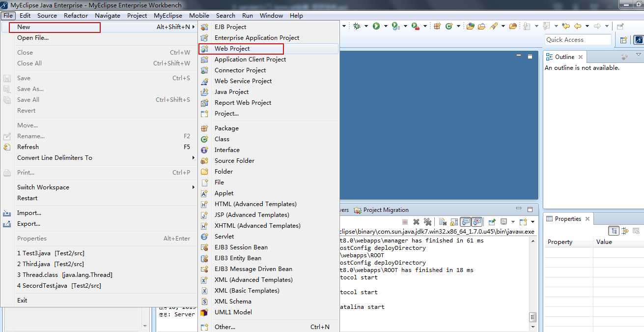Image resolution: width=644 pixels, height=332 pixels.
Task: Click the Filters icon in Properties panel
Action: click(637, 231)
